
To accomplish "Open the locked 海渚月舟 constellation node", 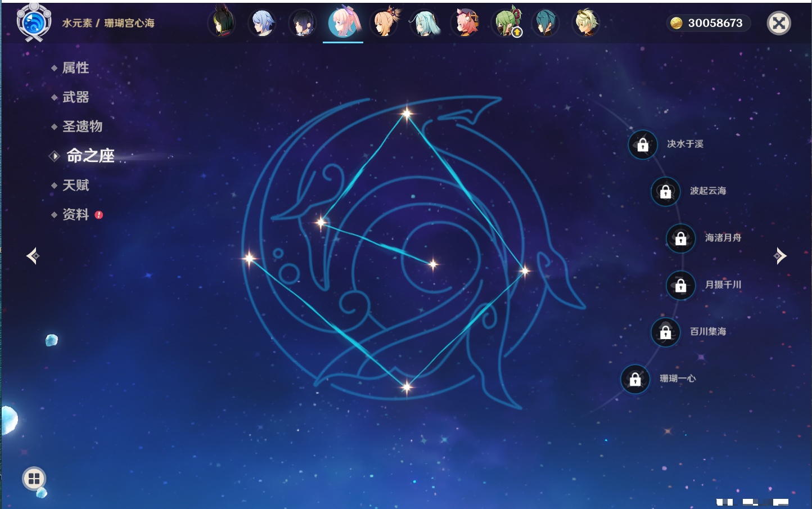I will tap(680, 238).
